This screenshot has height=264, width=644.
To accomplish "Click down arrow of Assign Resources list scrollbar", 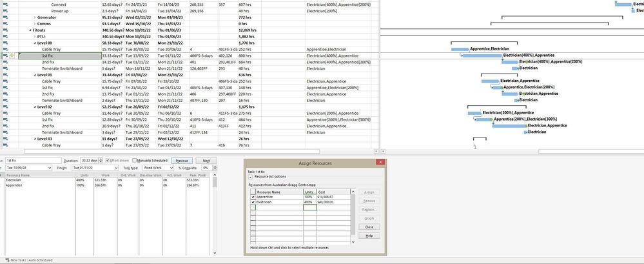I will click(353, 243).
